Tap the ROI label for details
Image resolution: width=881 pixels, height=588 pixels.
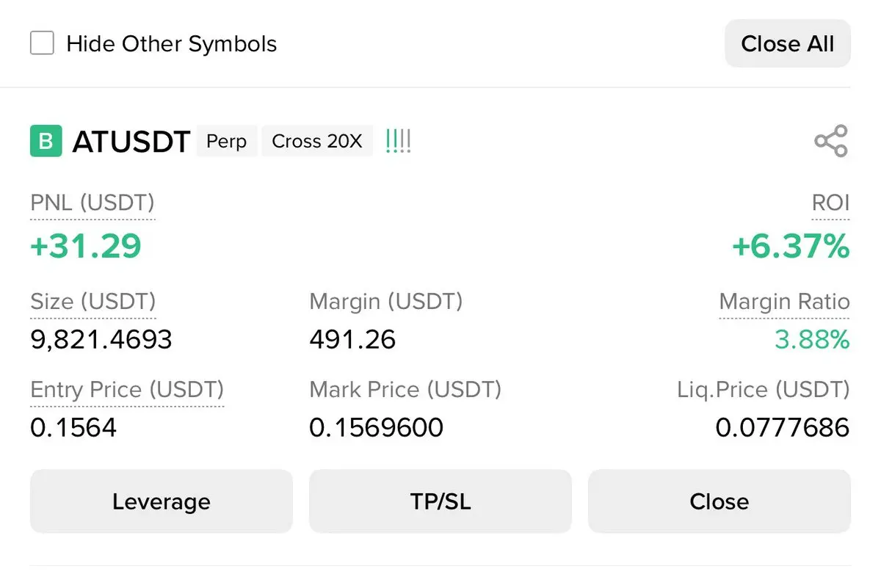pos(830,203)
